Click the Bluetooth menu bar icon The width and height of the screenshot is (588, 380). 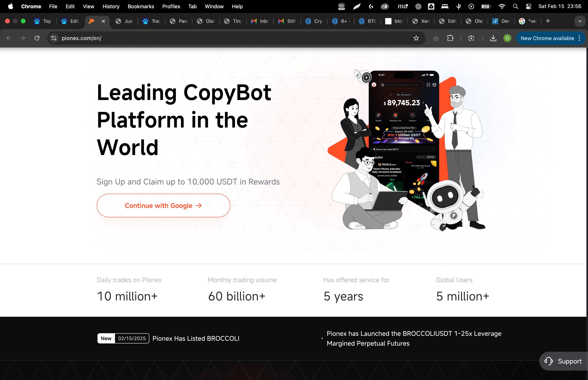coord(458,6)
